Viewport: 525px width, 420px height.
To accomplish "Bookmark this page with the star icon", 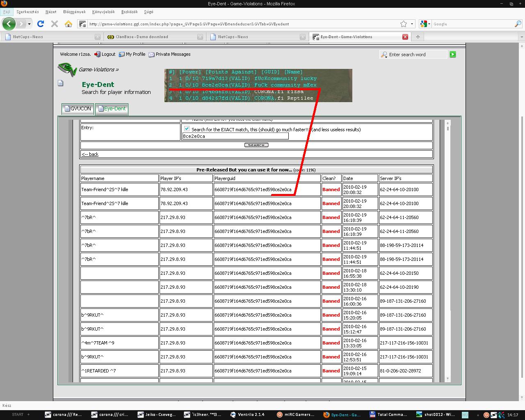I will click(x=404, y=24).
